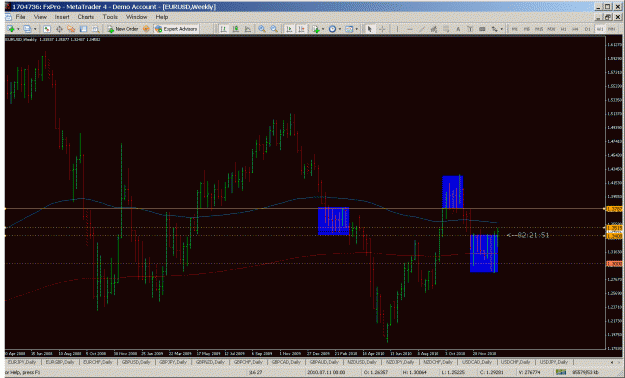The image size is (625, 378).
Task: Select the arrows drawing tool
Action: click(494, 29)
